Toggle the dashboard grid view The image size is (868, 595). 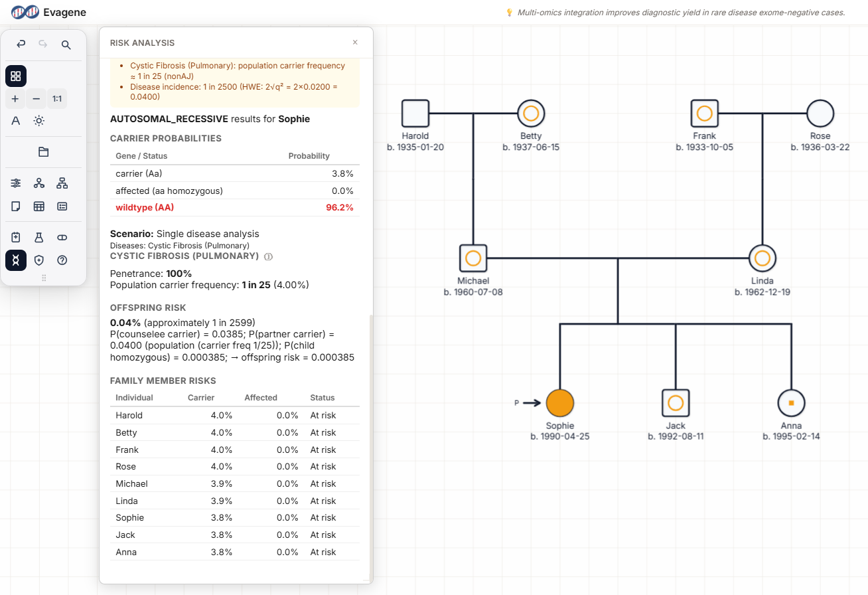[x=15, y=76]
